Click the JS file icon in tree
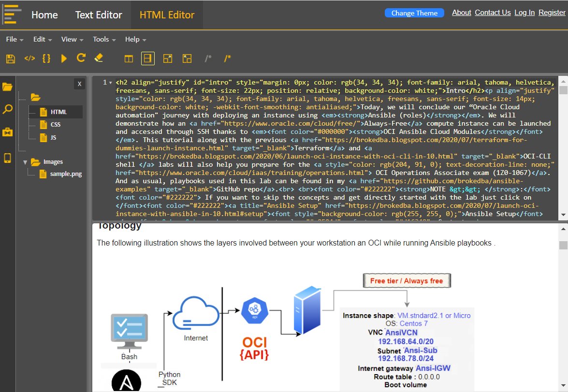Viewport: 568px width, 392px height. [44, 138]
